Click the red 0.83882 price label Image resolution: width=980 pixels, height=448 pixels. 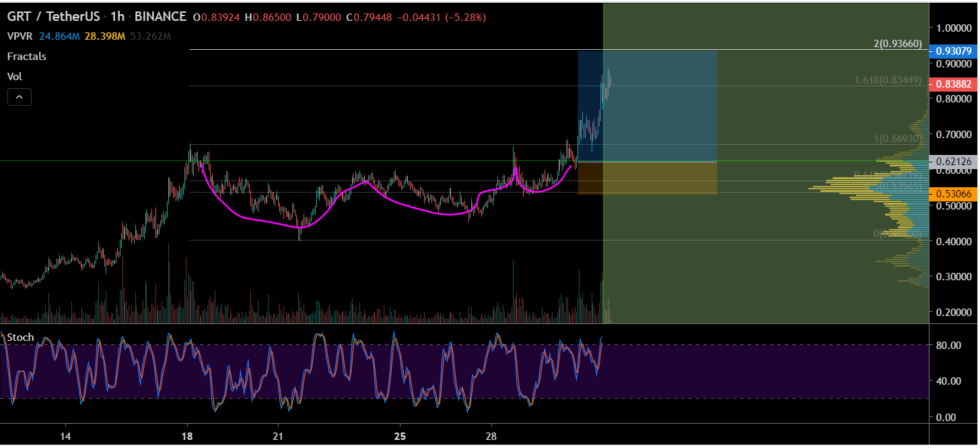pos(955,84)
